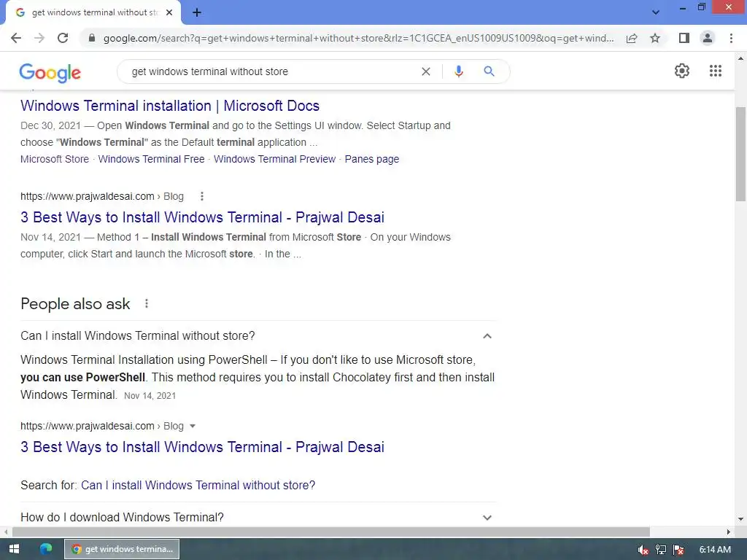The image size is (747, 560).
Task: Open the Google apps grid
Action: click(x=716, y=71)
